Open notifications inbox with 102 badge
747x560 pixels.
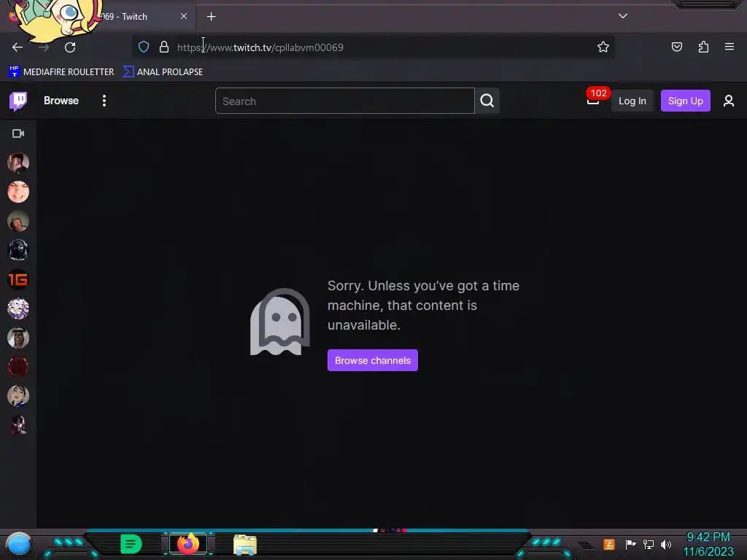[x=593, y=99]
